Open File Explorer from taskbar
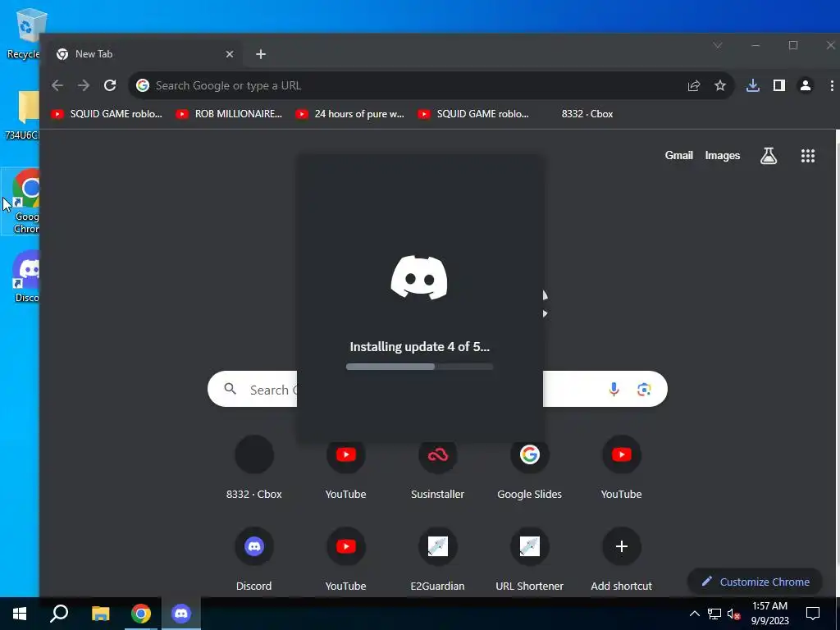 click(x=100, y=614)
